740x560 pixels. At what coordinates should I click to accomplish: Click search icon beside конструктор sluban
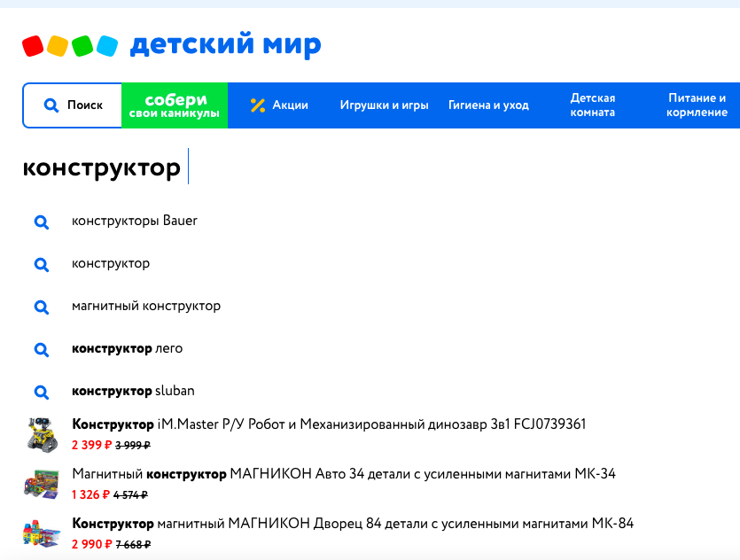(42, 392)
